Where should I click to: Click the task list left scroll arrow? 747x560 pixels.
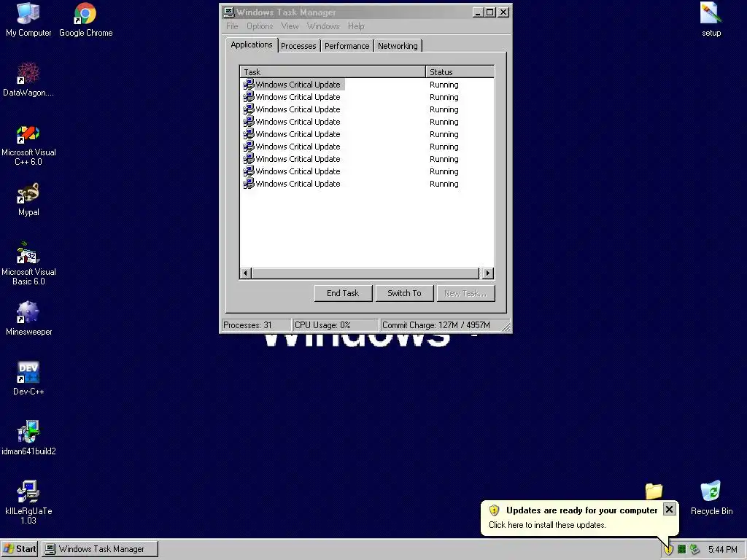pyautogui.click(x=246, y=273)
